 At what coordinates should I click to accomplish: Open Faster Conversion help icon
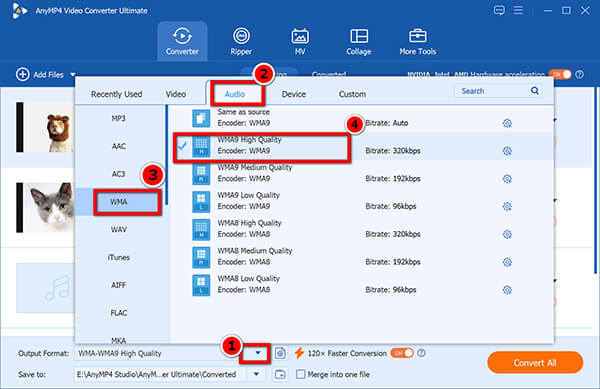[421, 353]
